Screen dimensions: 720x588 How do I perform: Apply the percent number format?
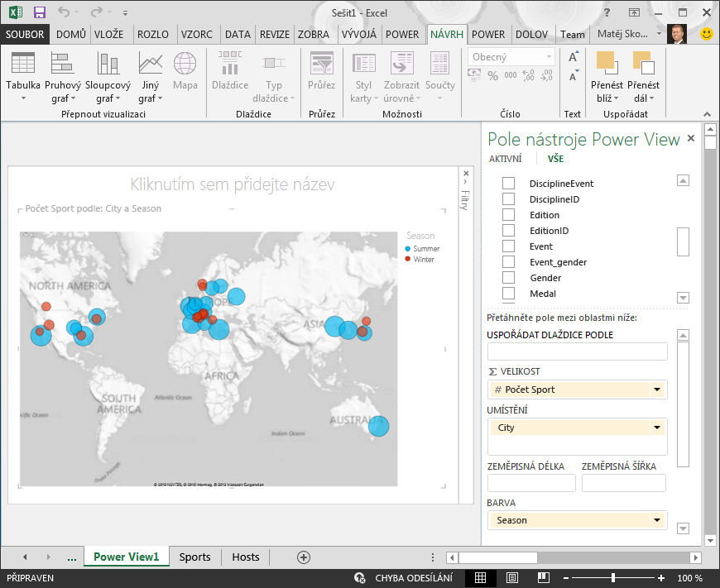click(x=492, y=76)
